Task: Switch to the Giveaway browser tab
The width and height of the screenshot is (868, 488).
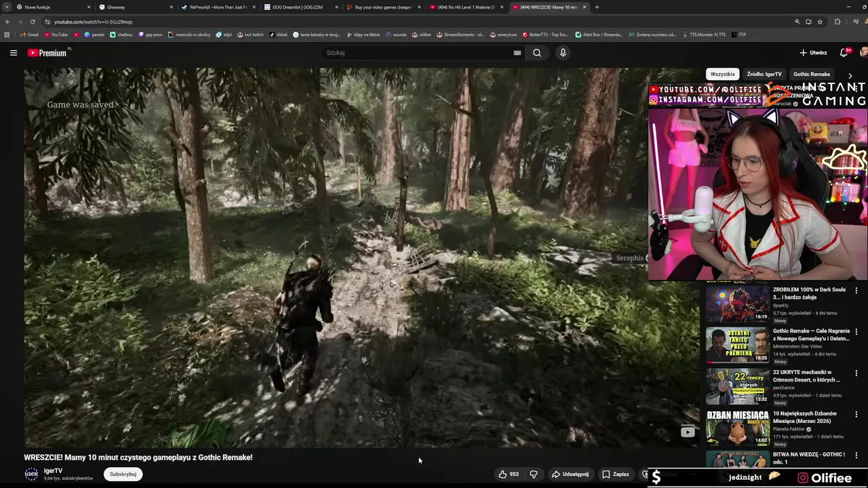Action: (136, 7)
